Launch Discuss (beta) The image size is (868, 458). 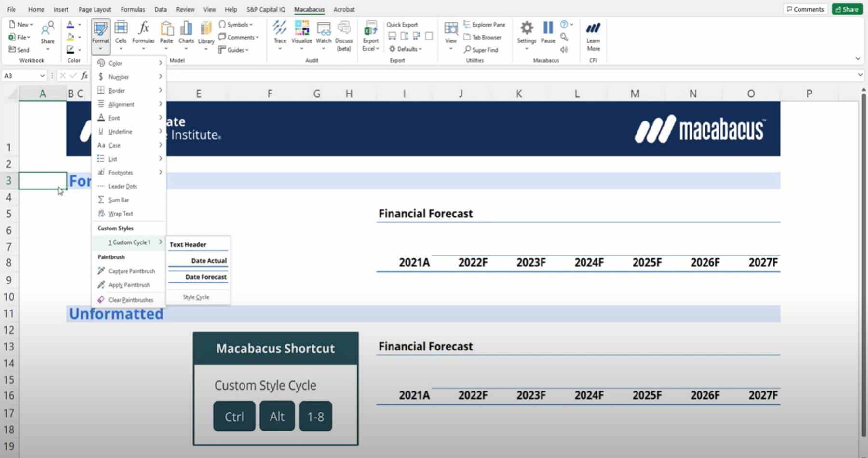pos(344,34)
